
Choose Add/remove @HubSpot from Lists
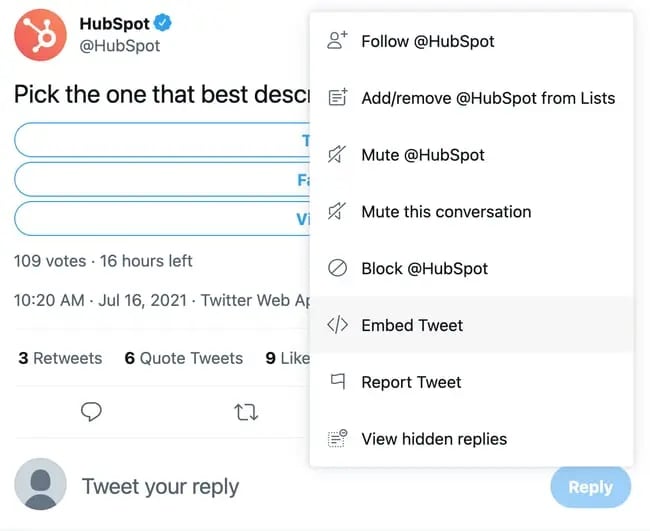click(x=488, y=98)
